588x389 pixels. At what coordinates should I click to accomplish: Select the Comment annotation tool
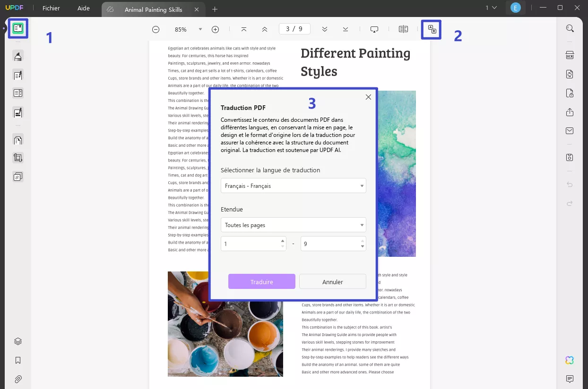pyautogui.click(x=18, y=56)
